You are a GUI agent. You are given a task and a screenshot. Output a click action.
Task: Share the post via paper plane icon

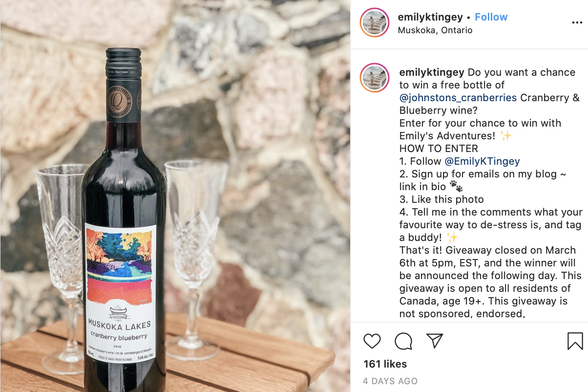pos(435,341)
